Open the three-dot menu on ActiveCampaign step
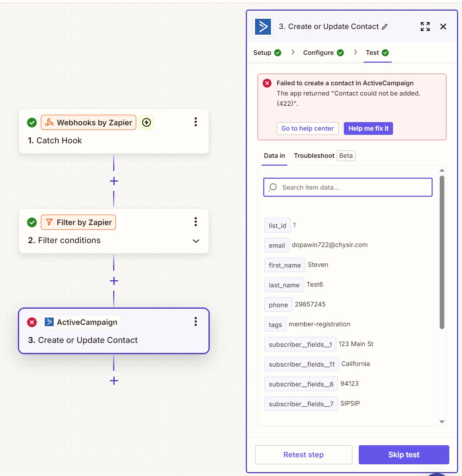The height and width of the screenshot is (476, 462). (x=196, y=322)
